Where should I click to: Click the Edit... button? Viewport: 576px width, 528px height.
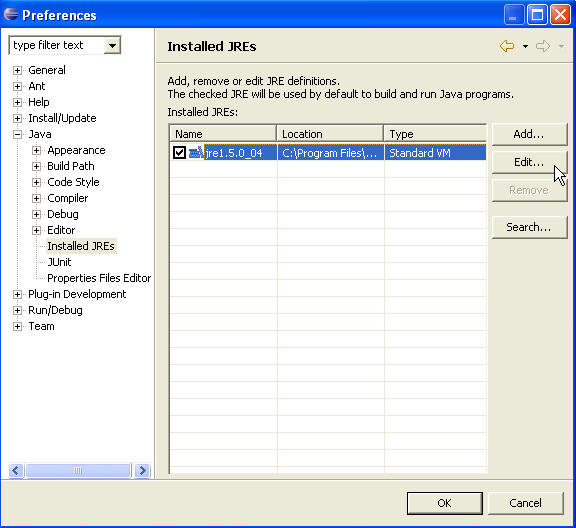[529, 162]
